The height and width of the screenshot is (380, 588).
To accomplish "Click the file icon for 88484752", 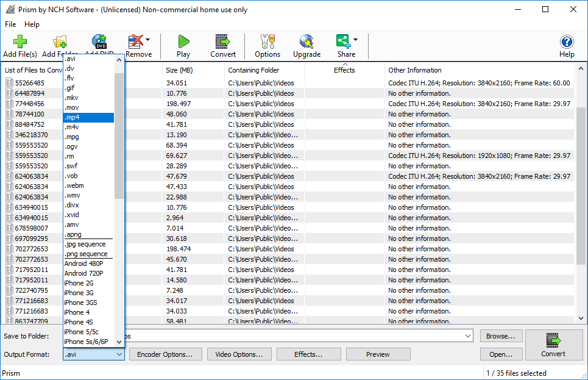I will click(x=9, y=124).
